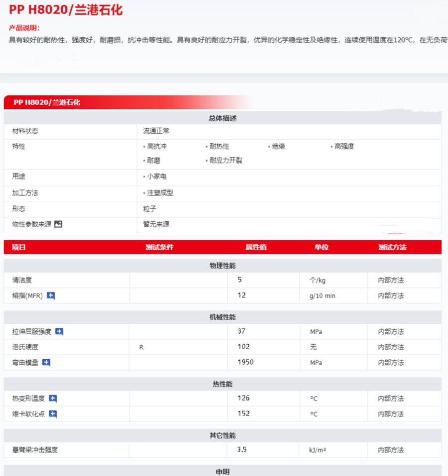This screenshot has width=448, height=476.
Task: Click the 物理性能 section header
Action: (x=223, y=266)
